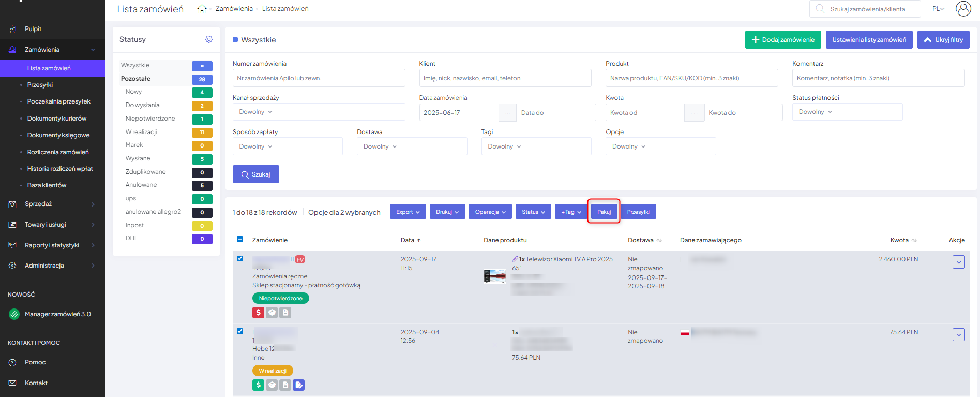Open the Statusy settings gear icon
980x397 pixels.
[x=209, y=39]
